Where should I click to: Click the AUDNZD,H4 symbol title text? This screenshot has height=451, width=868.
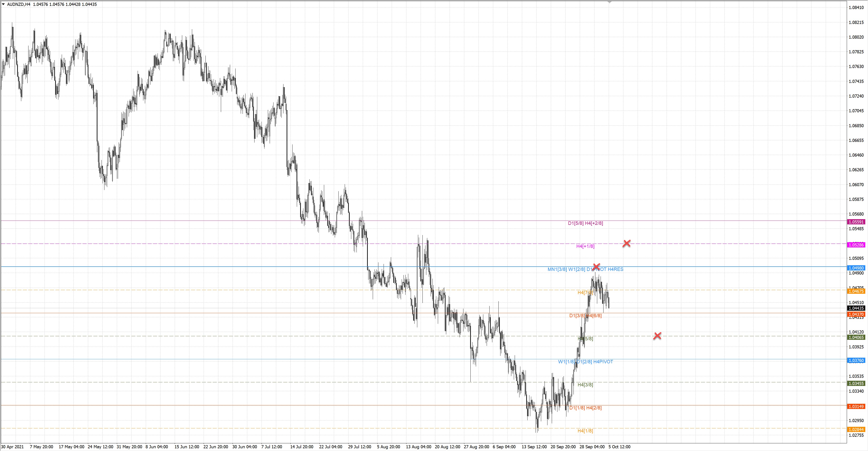tap(19, 4)
